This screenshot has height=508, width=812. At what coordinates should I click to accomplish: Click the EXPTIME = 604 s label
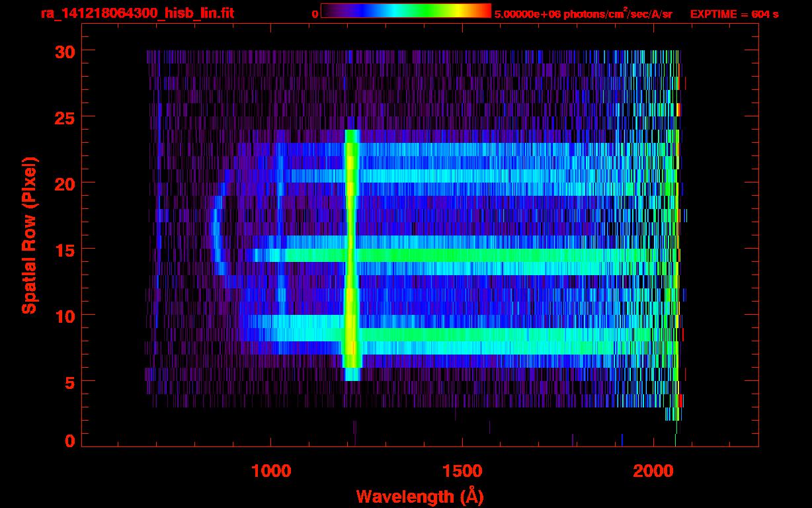click(734, 14)
